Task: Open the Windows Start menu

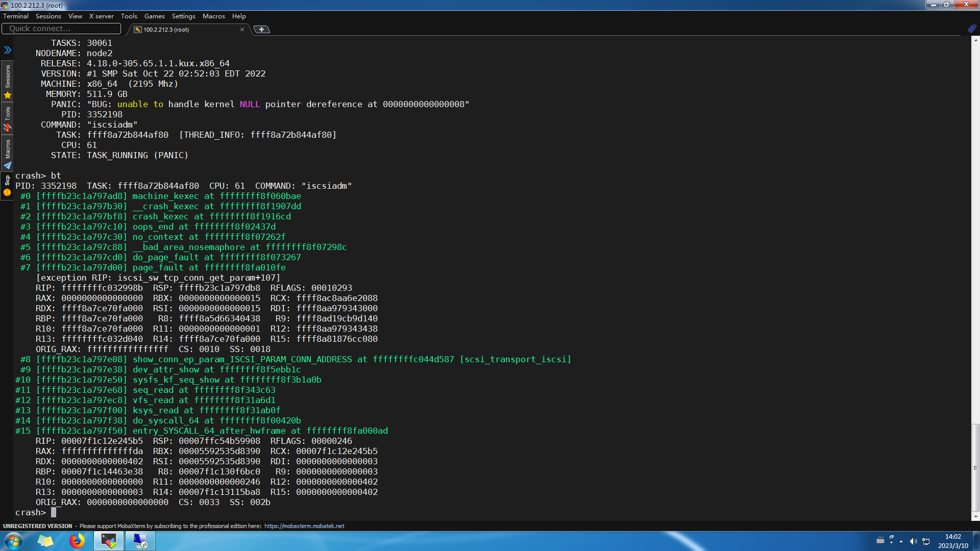Action: (x=14, y=541)
